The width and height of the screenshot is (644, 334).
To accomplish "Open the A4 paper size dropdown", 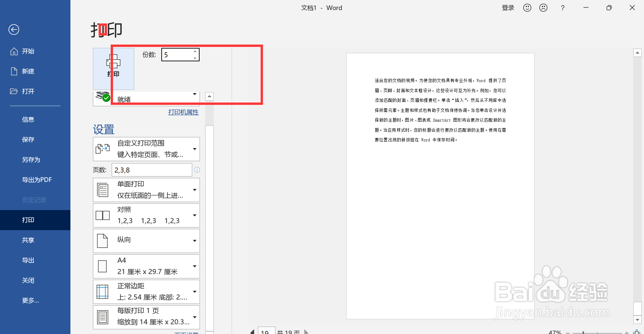I will (146, 266).
